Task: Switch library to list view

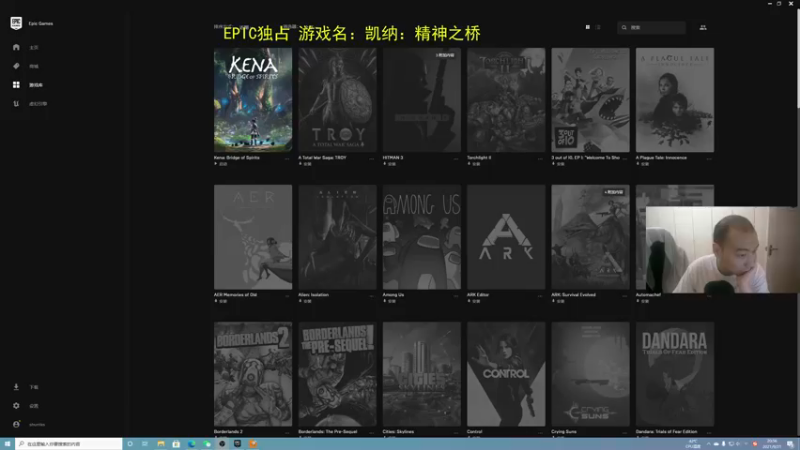Action: 598,27
